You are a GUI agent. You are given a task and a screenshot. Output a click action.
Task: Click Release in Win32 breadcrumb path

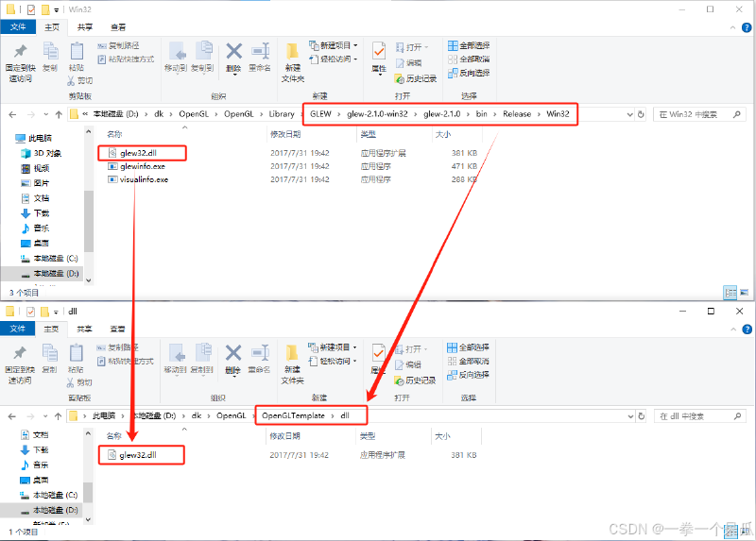(x=517, y=114)
